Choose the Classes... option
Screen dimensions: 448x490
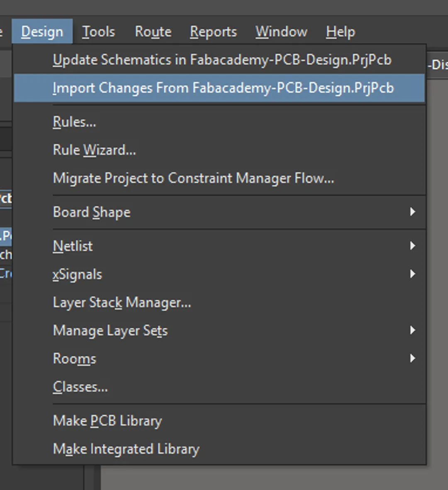tap(80, 386)
